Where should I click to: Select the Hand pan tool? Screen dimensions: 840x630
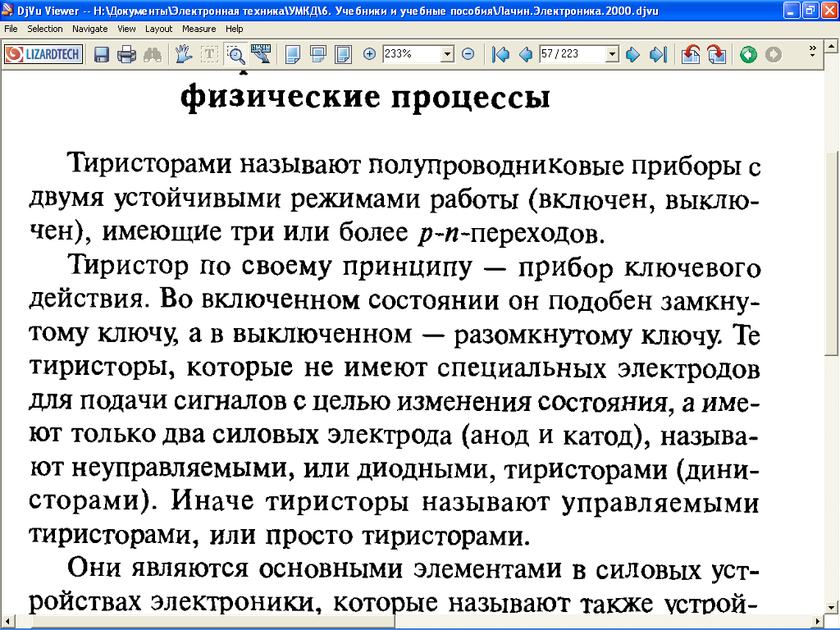point(183,54)
